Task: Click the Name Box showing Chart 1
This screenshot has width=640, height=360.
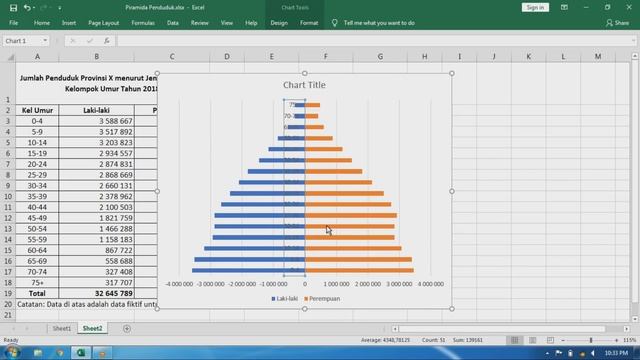Action: (22, 41)
